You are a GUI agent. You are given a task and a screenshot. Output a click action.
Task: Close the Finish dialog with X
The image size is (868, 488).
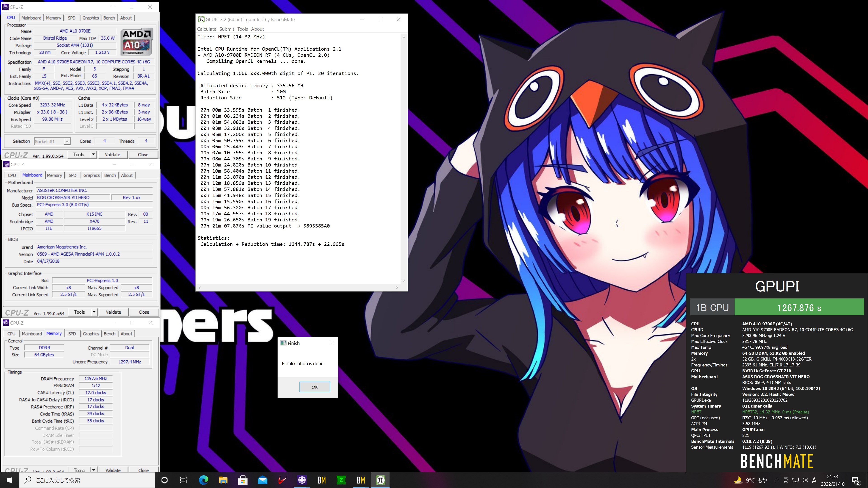(331, 343)
